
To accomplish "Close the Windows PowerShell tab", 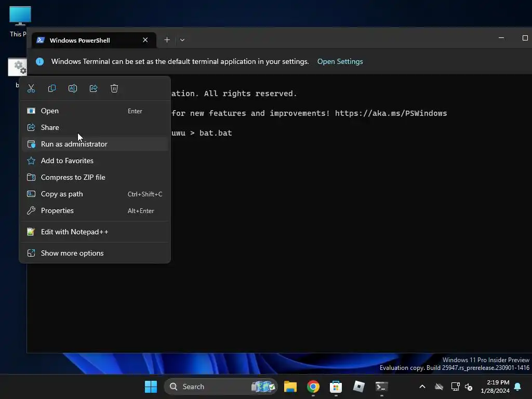I will tap(145, 40).
